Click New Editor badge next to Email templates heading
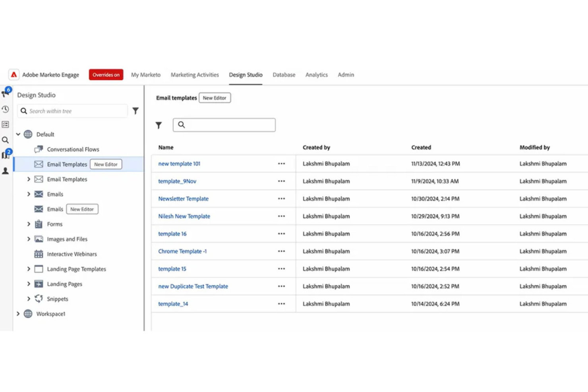This screenshot has height=392, width=588. click(x=215, y=98)
